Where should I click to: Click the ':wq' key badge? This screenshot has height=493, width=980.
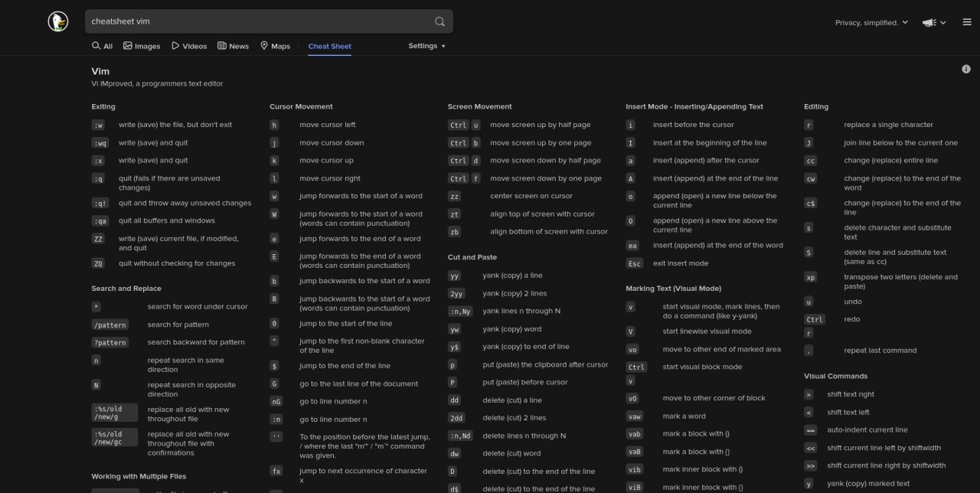100,143
